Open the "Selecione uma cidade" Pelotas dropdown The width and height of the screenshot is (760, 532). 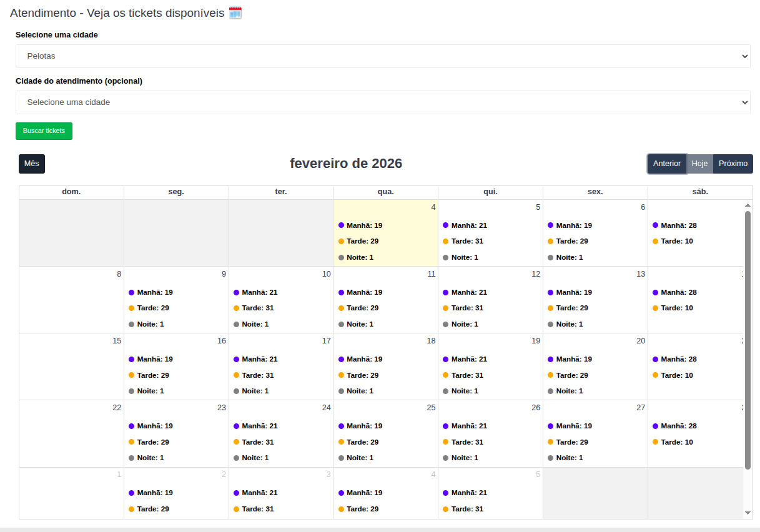[x=383, y=56]
